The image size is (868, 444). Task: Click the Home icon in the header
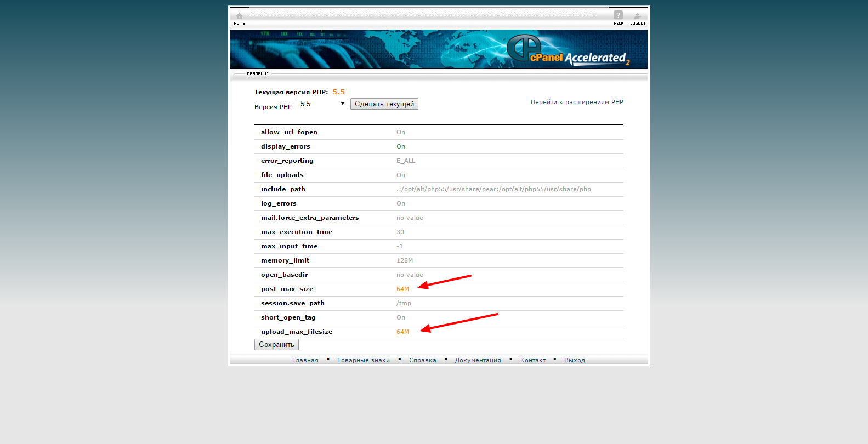pos(239,16)
